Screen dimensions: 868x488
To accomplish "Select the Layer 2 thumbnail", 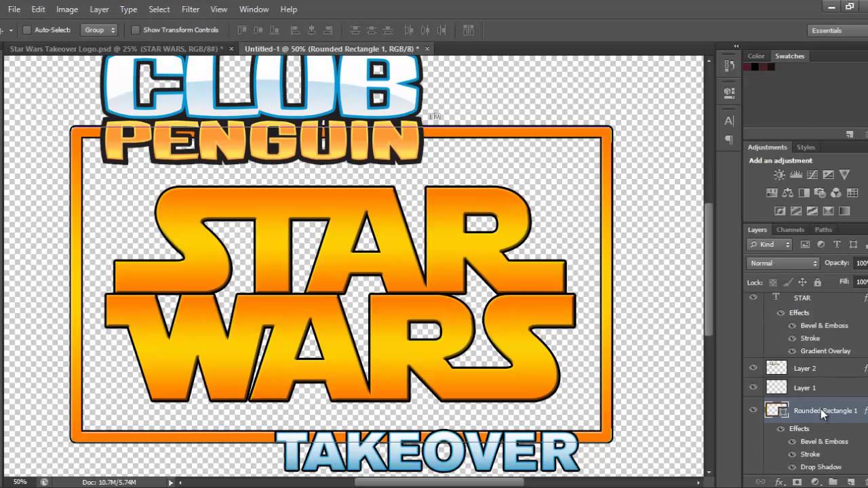I will click(776, 368).
